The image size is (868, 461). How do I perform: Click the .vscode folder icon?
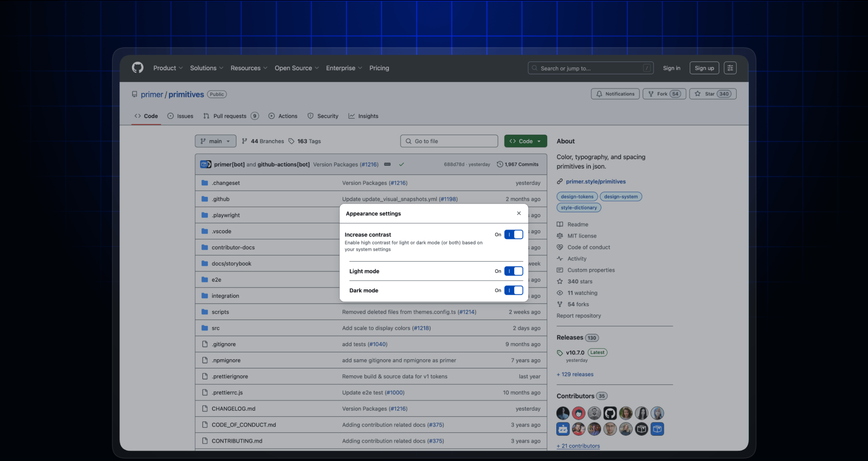[x=205, y=231]
